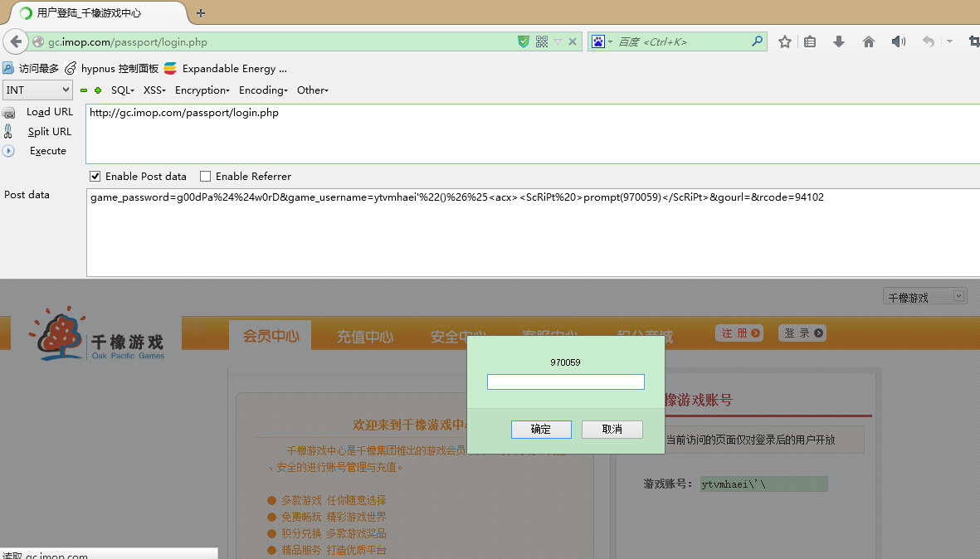This screenshot has height=559, width=980.
Task: Click the Execute play icon
Action: 8,151
